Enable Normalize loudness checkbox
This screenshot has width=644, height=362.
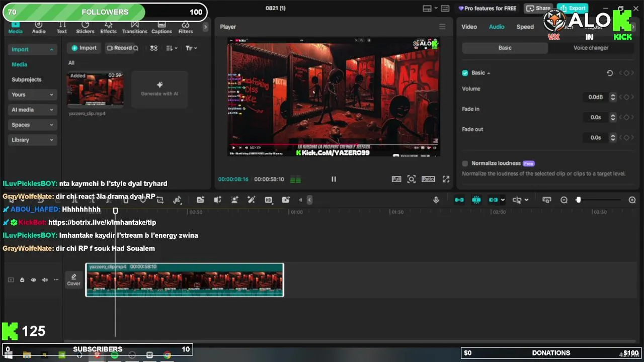465,163
